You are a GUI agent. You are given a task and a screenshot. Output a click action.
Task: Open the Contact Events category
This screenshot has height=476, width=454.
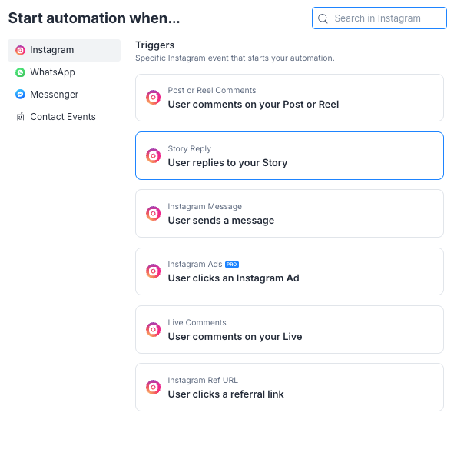coord(64,117)
